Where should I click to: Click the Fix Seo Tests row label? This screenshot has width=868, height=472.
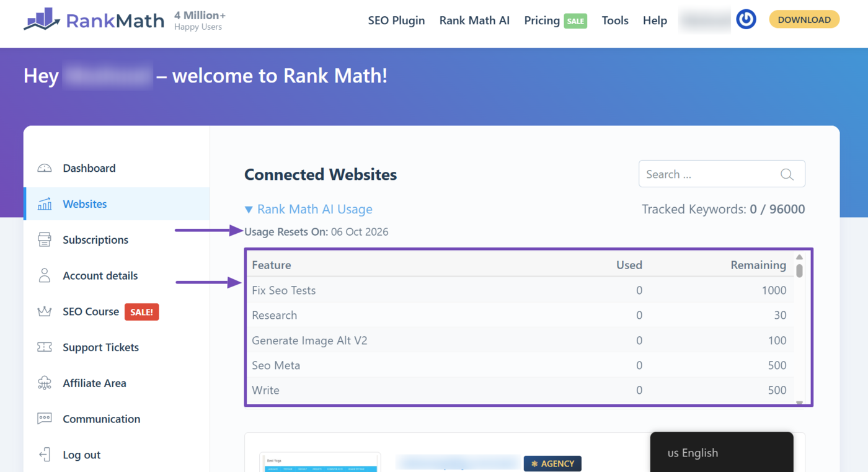pyautogui.click(x=284, y=290)
